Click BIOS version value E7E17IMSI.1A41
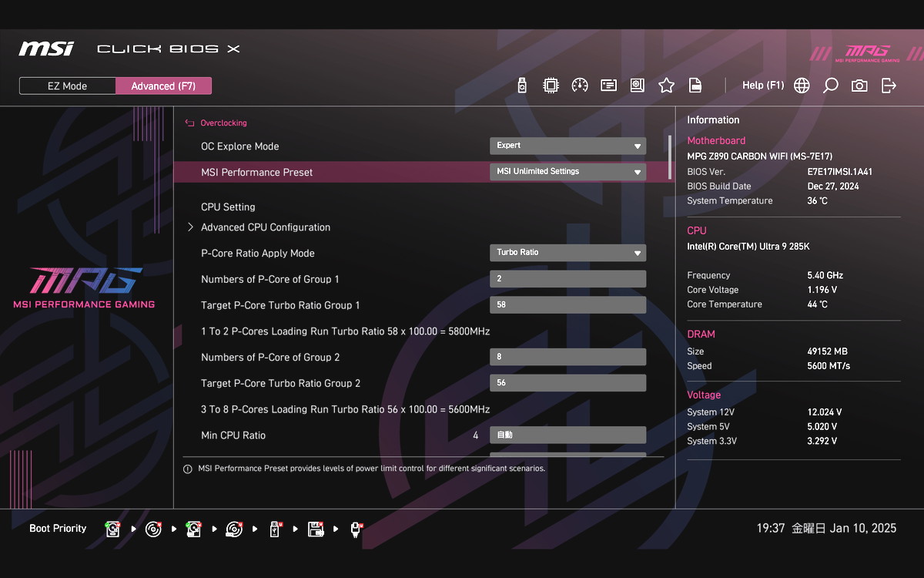924x578 pixels. pyautogui.click(x=840, y=172)
